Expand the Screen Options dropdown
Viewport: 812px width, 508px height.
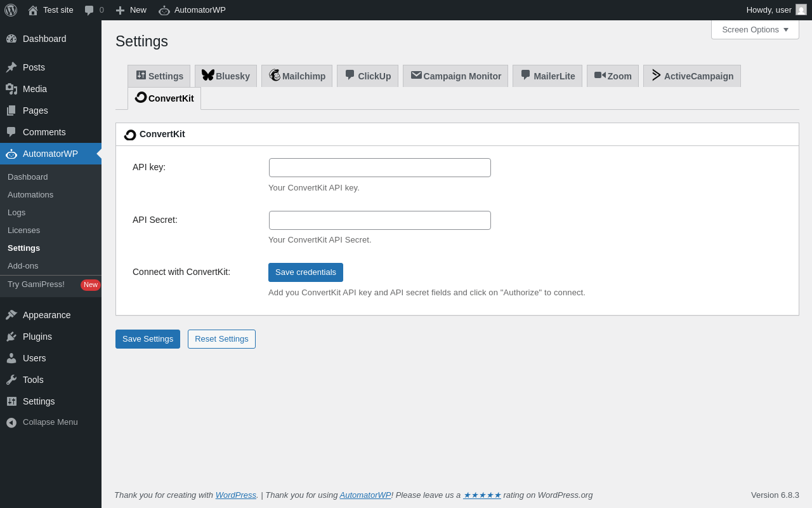pos(755,29)
